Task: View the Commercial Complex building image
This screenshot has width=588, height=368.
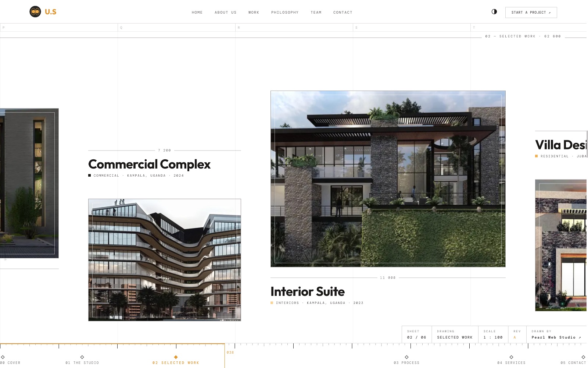Action: coord(165,260)
